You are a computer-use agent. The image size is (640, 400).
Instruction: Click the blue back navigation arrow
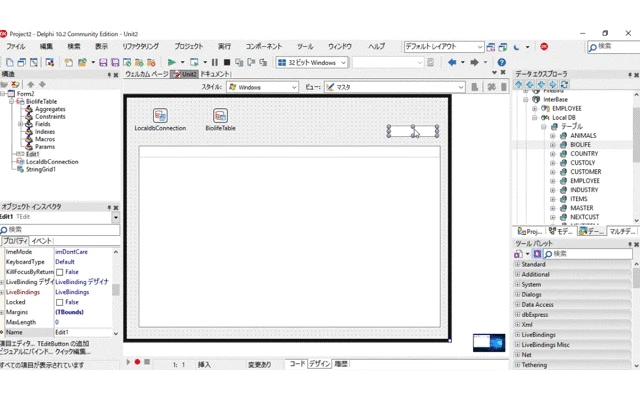point(452,62)
